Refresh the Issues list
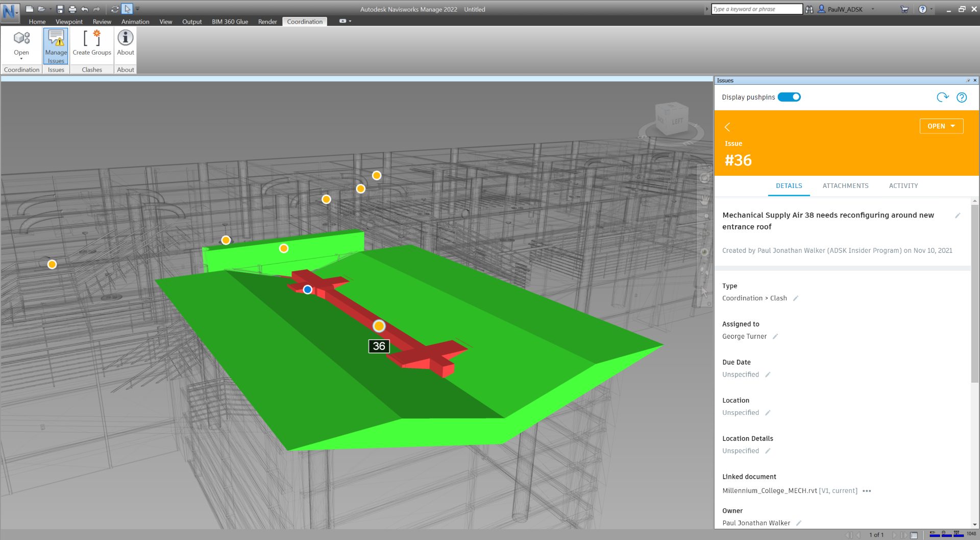980x540 pixels. coord(942,97)
